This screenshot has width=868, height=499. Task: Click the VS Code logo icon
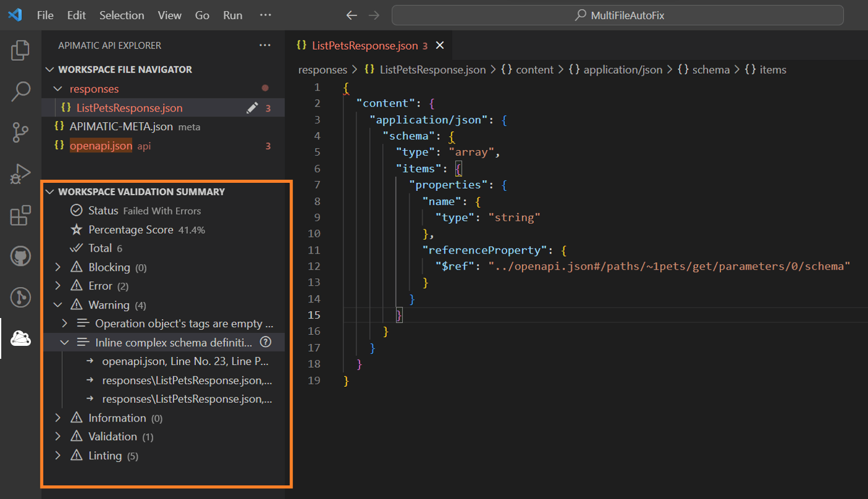click(14, 15)
